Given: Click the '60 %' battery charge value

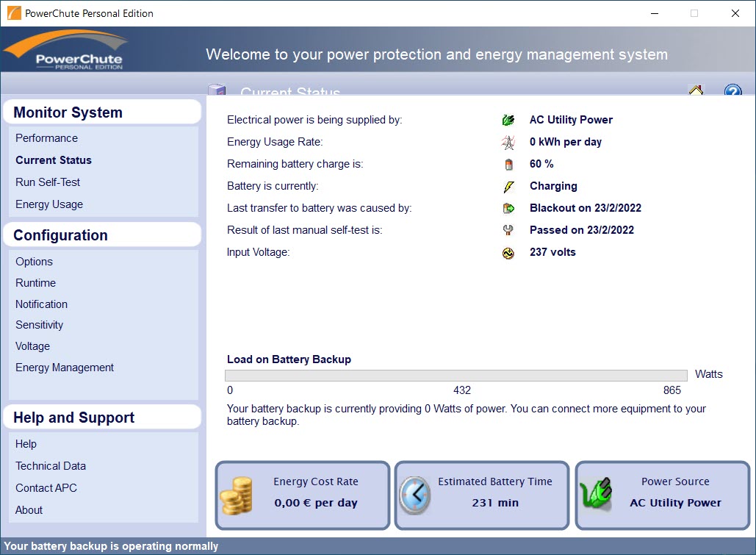Looking at the screenshot, I should pos(541,164).
